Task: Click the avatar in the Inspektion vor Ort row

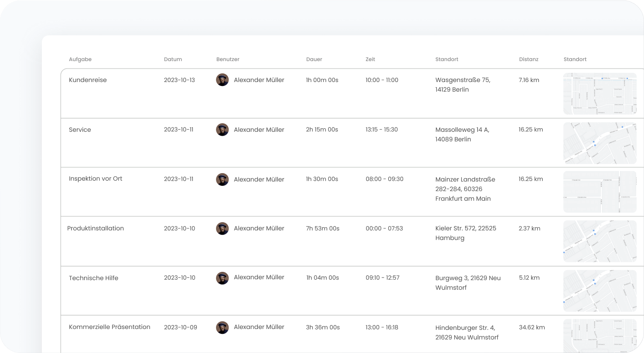Action: [222, 179]
